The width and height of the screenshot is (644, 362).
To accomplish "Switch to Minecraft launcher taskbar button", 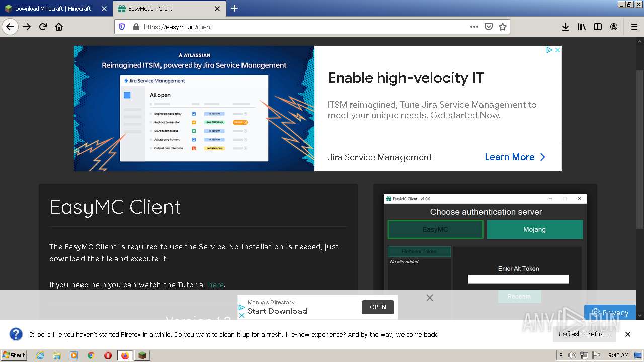I will click(x=142, y=355).
